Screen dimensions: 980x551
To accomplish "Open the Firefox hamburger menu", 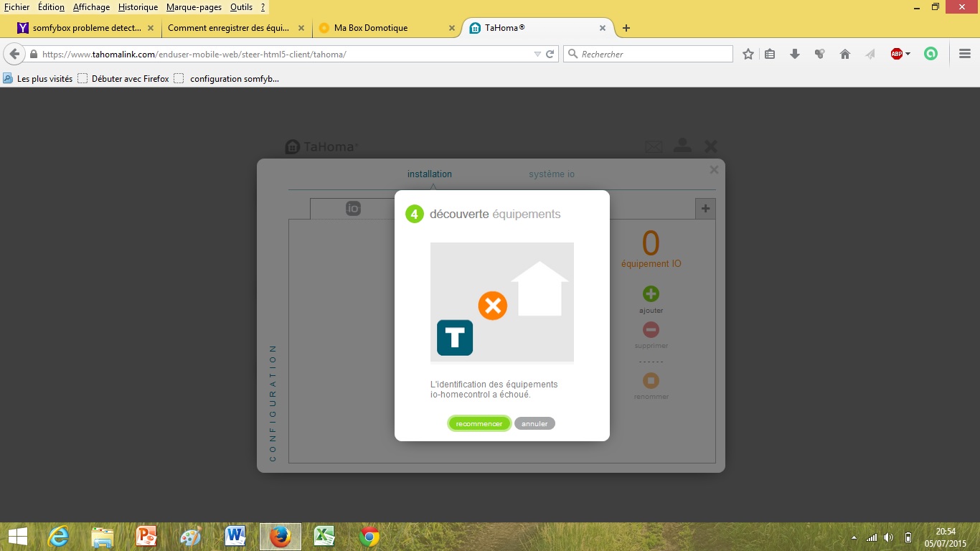I will coord(964,54).
